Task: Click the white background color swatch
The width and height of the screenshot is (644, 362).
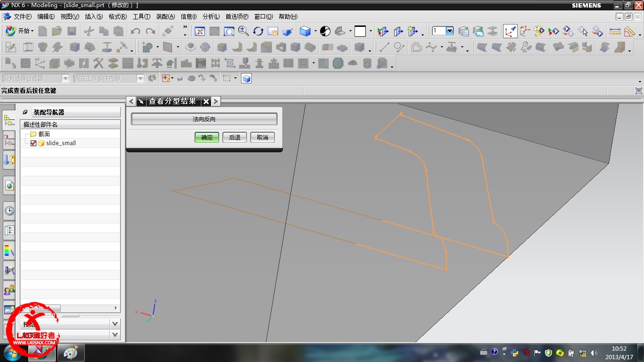Action: 360,31
